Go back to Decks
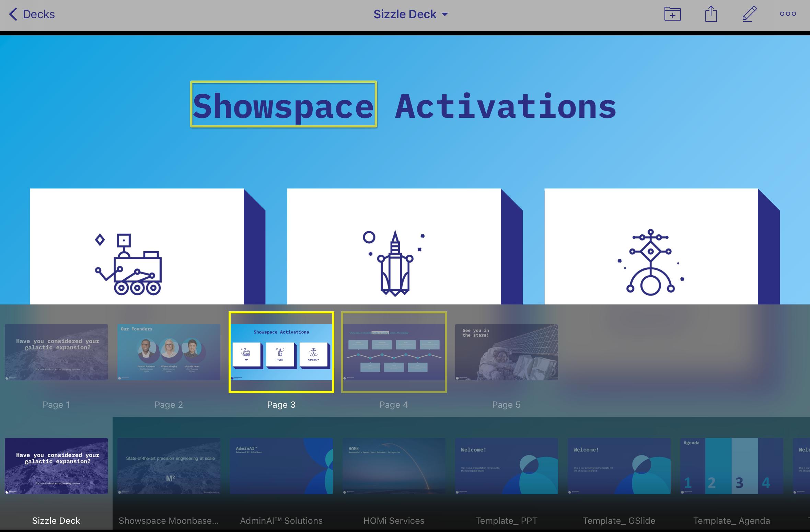Screen dimensions: 810x532 tap(32, 14)
